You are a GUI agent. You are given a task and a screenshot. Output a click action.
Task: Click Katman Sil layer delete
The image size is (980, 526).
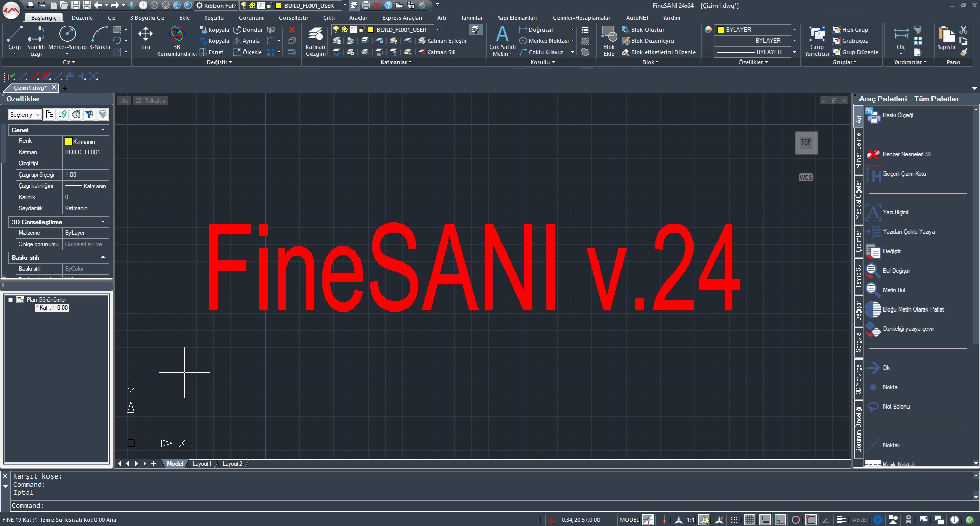(436, 52)
